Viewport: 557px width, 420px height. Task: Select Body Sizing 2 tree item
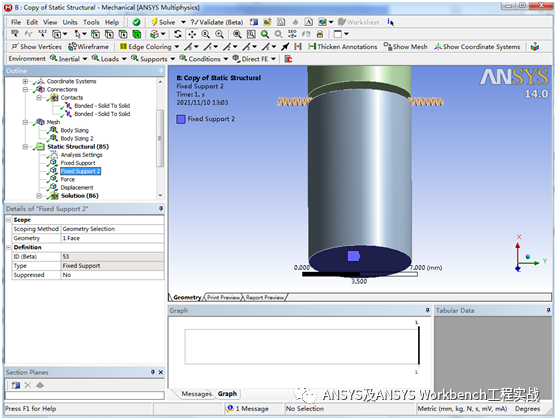click(77, 139)
